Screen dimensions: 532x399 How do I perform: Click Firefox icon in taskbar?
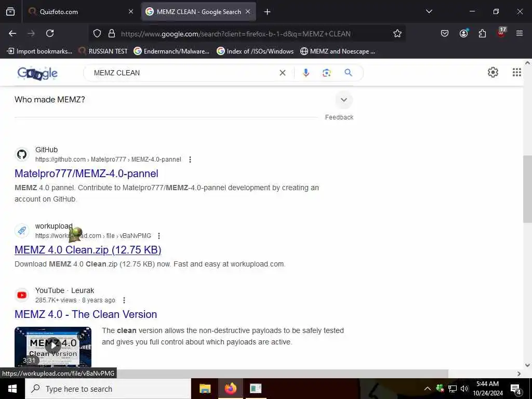click(230, 389)
